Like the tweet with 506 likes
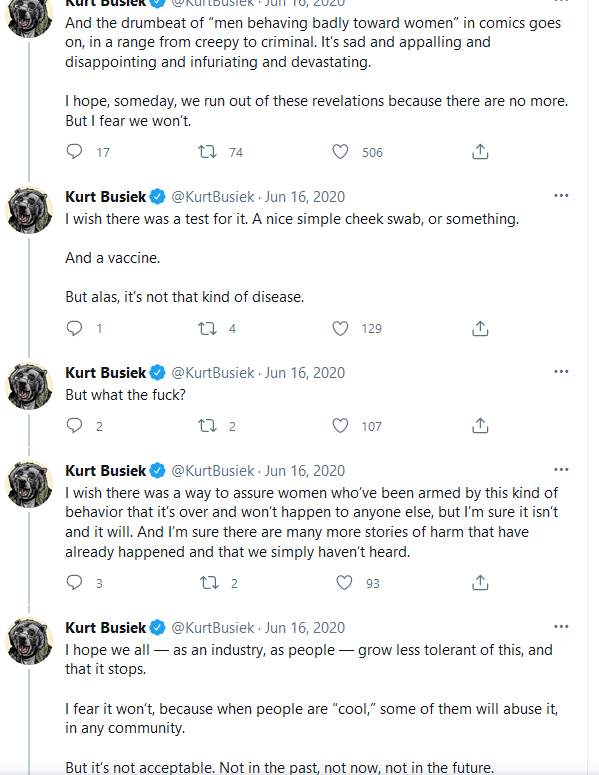599x775 pixels. 340,151
